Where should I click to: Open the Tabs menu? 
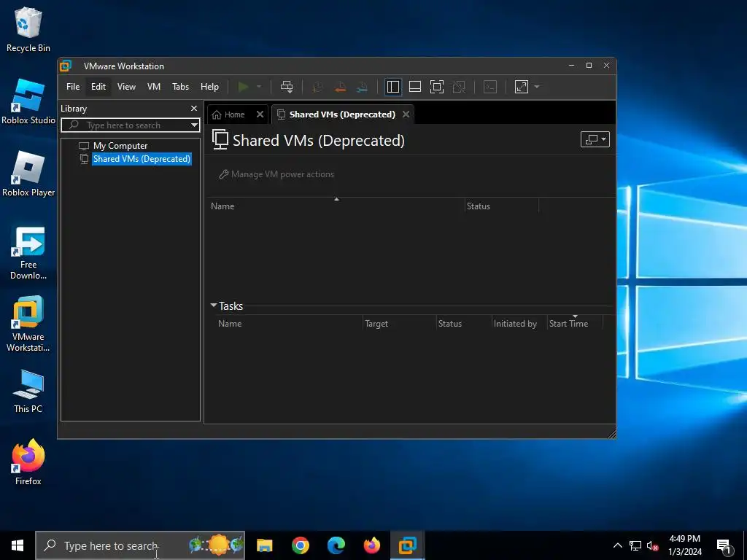pos(181,87)
